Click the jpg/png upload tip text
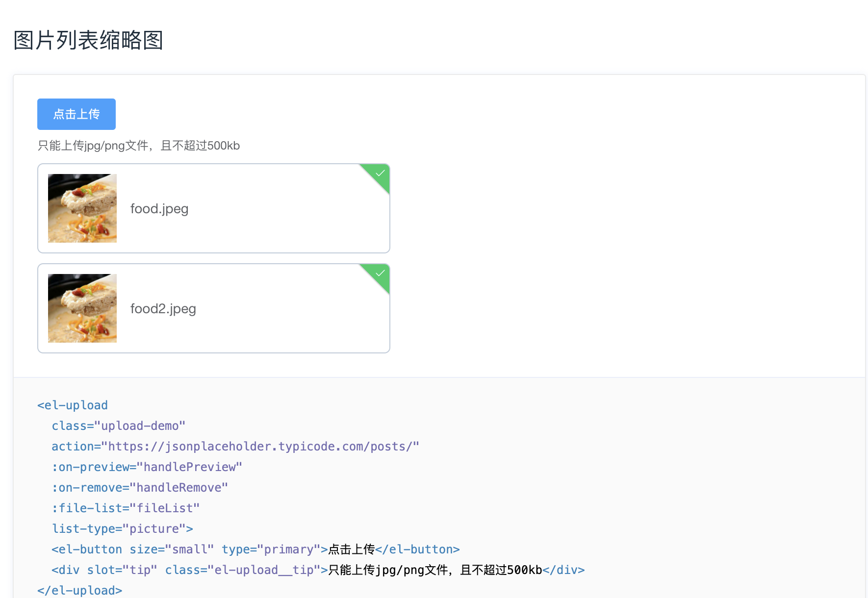868x598 pixels. click(x=138, y=146)
